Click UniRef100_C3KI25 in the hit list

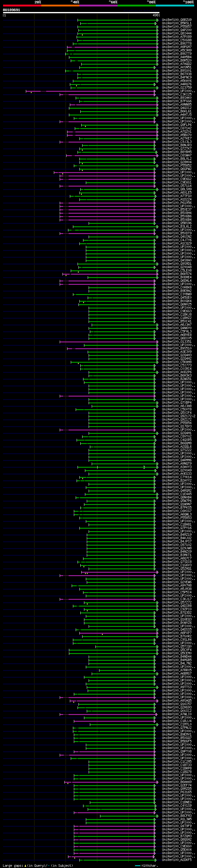(176, 94)
